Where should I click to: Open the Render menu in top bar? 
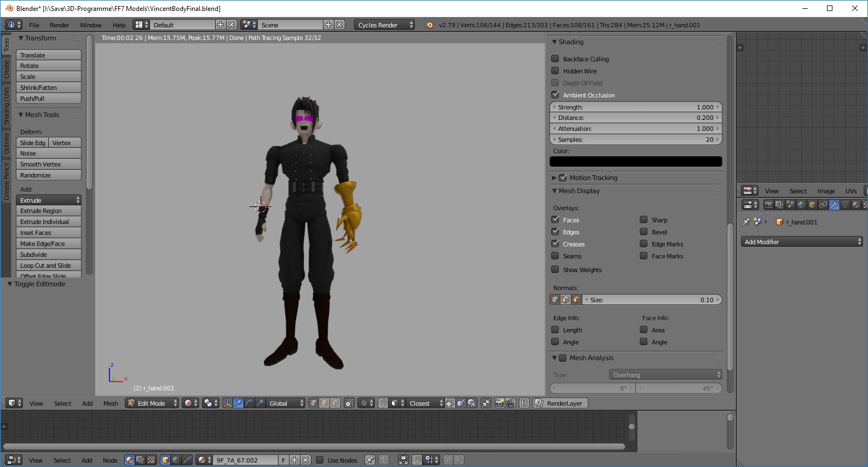59,25
